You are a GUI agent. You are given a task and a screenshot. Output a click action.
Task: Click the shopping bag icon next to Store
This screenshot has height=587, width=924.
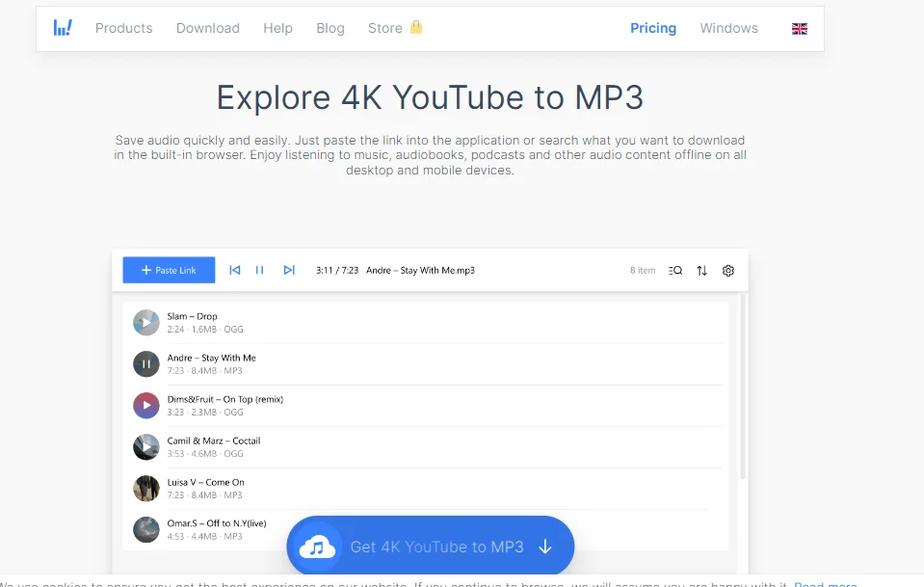tap(416, 27)
